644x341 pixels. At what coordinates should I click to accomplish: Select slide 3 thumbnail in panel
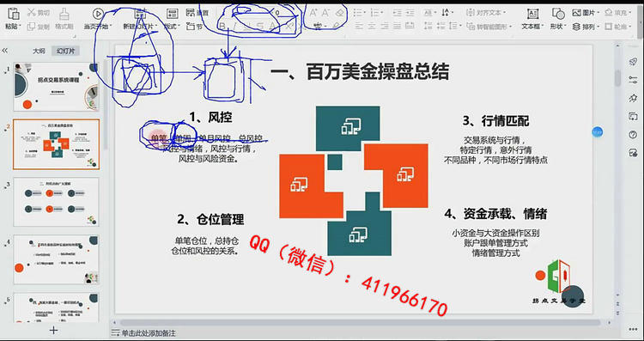pyautogui.click(x=57, y=202)
